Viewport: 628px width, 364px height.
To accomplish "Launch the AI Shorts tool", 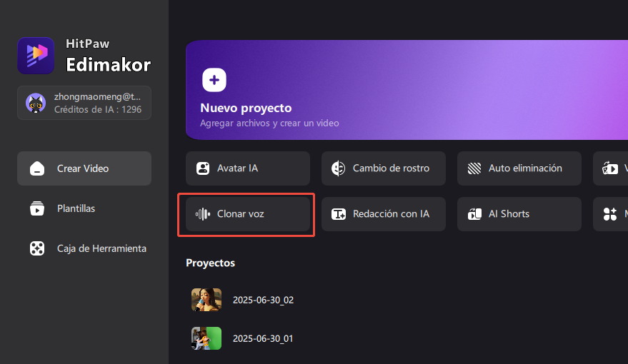I will (x=519, y=214).
